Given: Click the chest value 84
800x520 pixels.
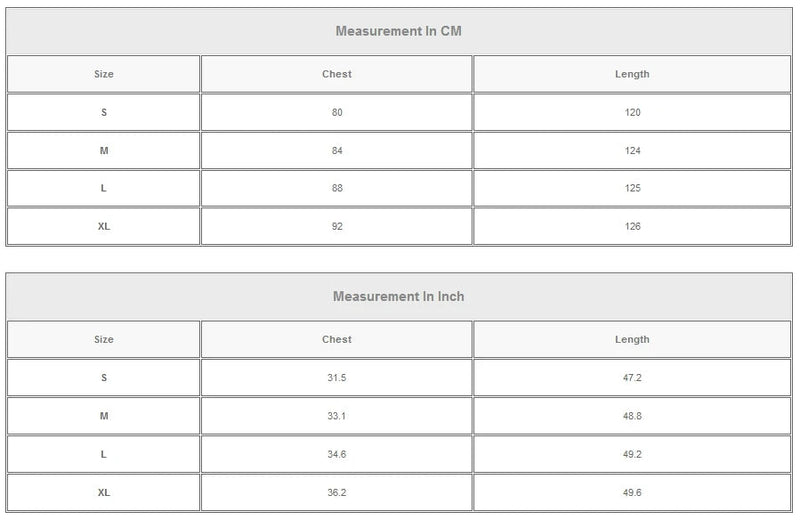Looking at the screenshot, I should [337, 151].
